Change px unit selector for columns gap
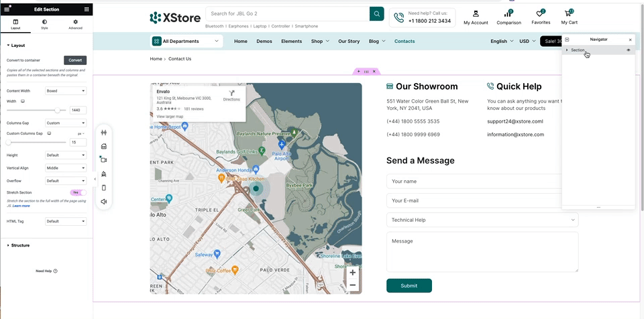Screen dimensions: 644x319 [x=81, y=133]
